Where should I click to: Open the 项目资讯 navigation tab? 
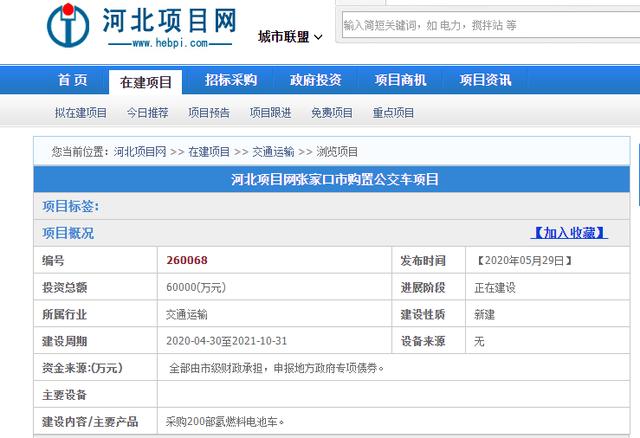485,80
